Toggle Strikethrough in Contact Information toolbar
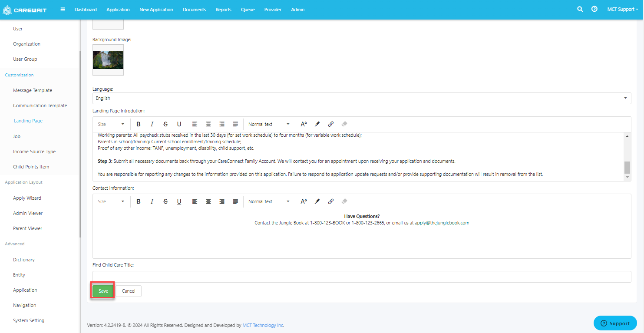644x333 pixels. pos(165,201)
